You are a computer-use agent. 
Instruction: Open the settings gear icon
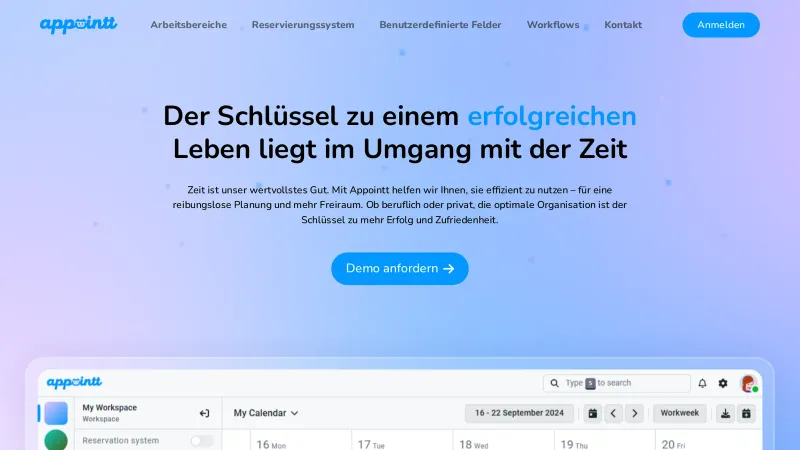[x=723, y=383]
